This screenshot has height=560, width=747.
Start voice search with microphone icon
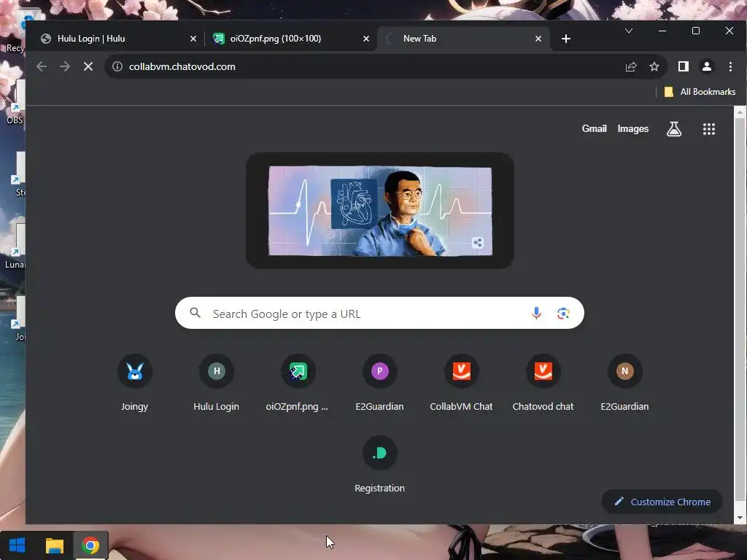click(536, 314)
